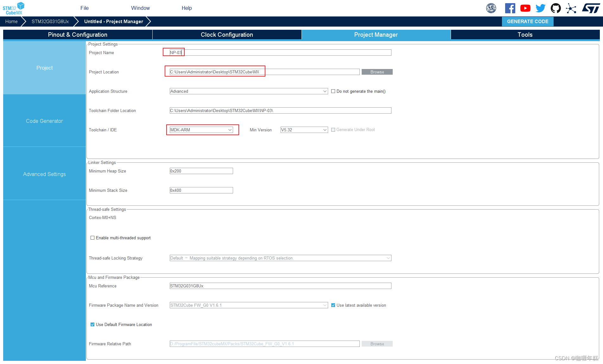Viewport: 603px width, 364px height.
Task: Open the Min Version dropdown
Action: (304, 130)
